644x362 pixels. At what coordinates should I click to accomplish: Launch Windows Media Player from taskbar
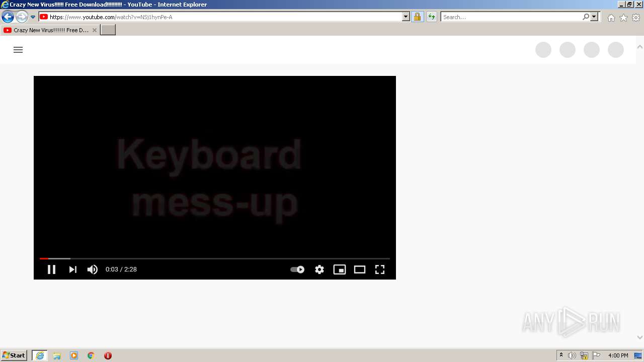(x=74, y=355)
